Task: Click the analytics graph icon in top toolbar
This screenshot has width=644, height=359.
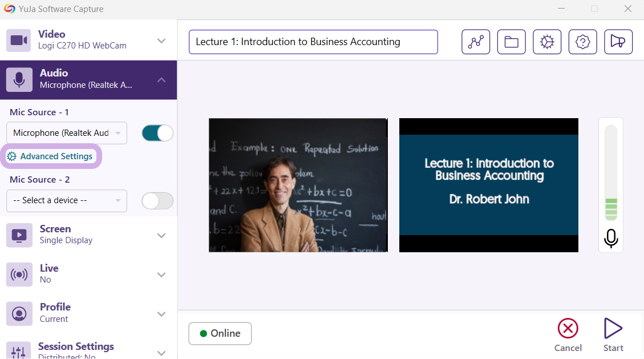Action: tap(476, 42)
